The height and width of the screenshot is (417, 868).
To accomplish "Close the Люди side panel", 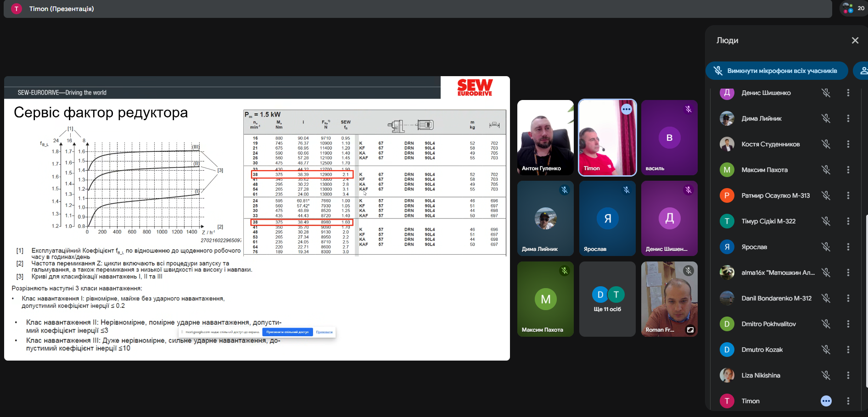I will (x=855, y=40).
